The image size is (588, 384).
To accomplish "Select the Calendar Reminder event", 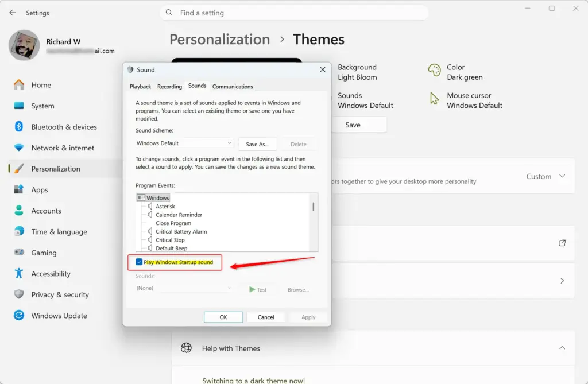I will click(179, 215).
